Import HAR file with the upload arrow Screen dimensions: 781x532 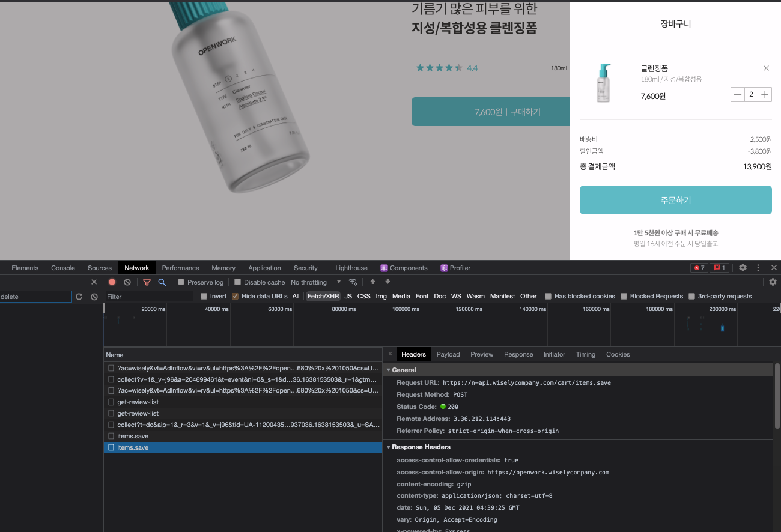(x=372, y=282)
